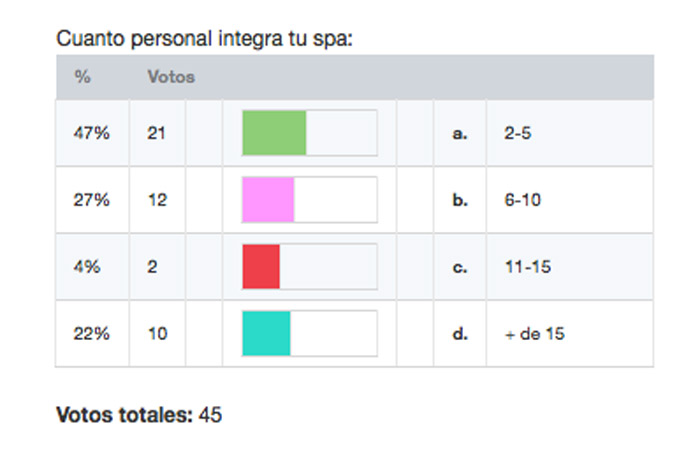This screenshot has width=700, height=454.
Task: Click the % column header
Action: point(83,77)
